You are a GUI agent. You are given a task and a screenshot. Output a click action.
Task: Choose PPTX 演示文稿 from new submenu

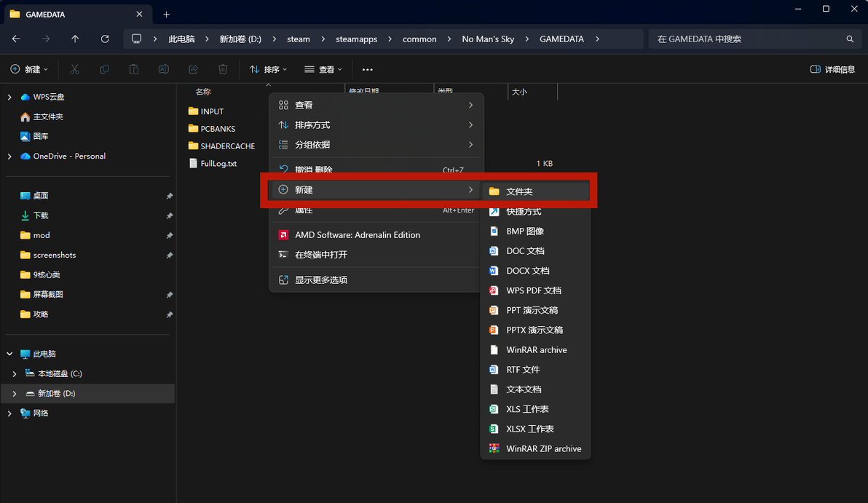click(535, 330)
